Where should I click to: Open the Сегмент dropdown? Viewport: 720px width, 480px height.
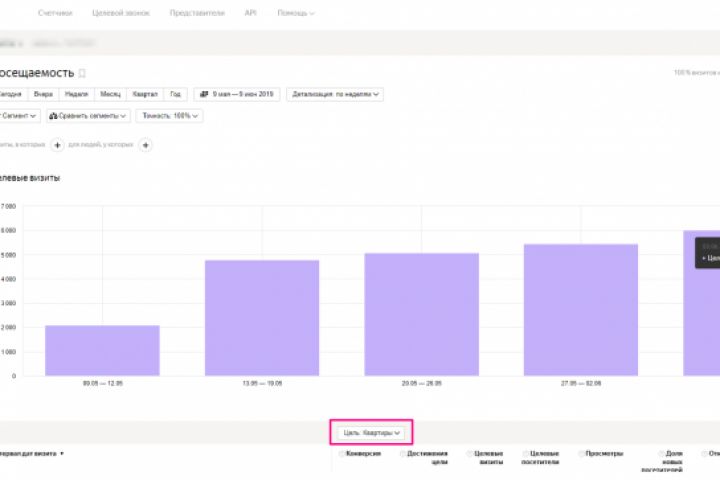(x=19, y=116)
